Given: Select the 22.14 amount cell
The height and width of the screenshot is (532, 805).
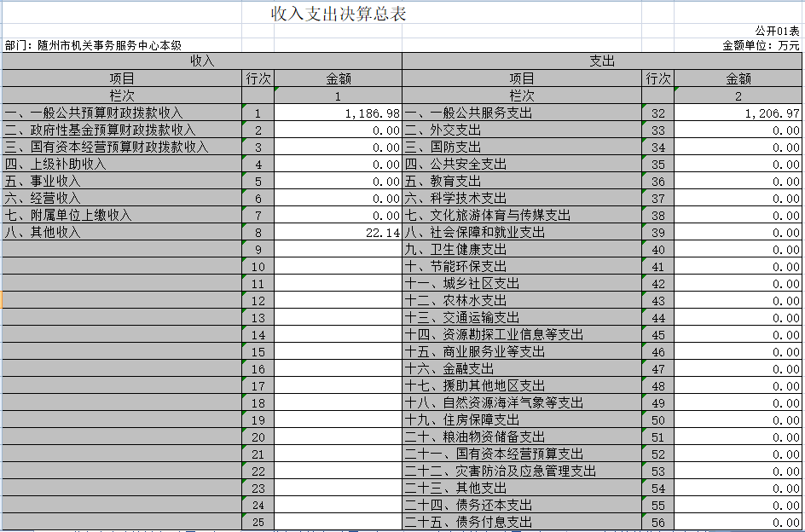Looking at the screenshot, I should point(338,233).
